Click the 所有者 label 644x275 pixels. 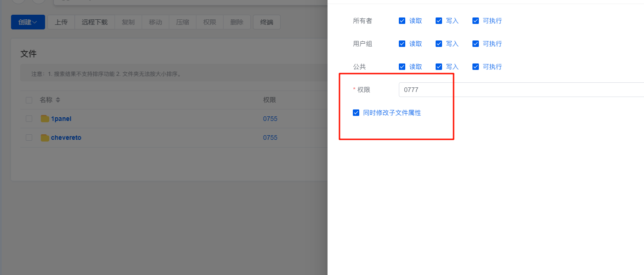(x=362, y=21)
